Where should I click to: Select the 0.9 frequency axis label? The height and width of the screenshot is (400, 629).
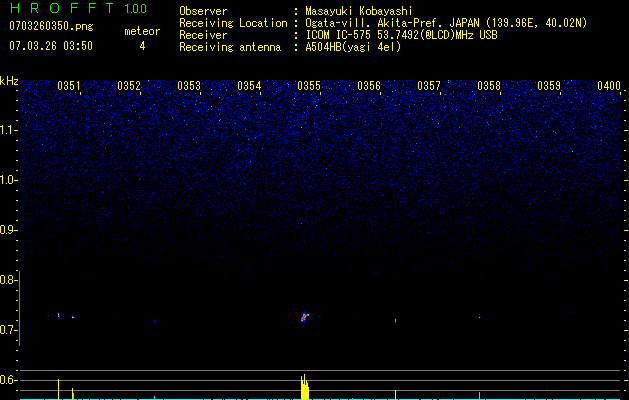tap(9, 230)
